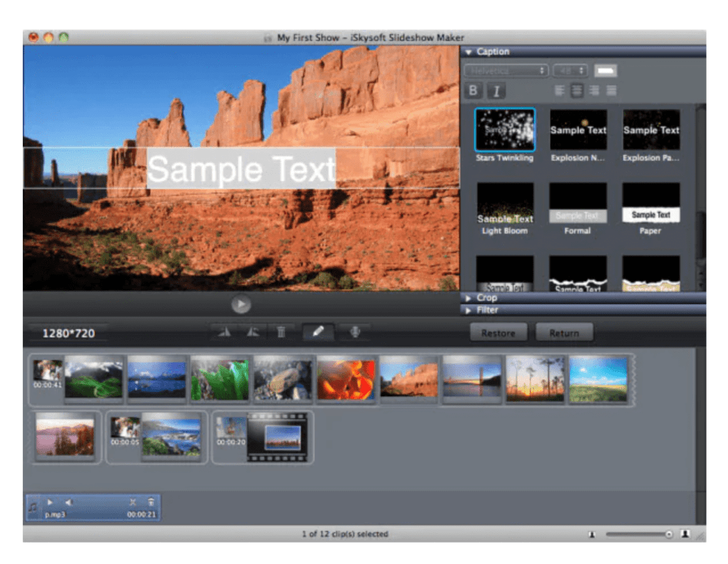Delete the selected clip with trash icon
The width and height of the screenshot is (728, 564).
282,331
